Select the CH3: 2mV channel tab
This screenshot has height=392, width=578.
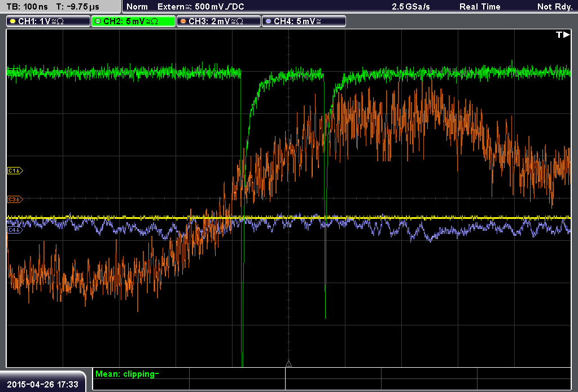(218, 21)
